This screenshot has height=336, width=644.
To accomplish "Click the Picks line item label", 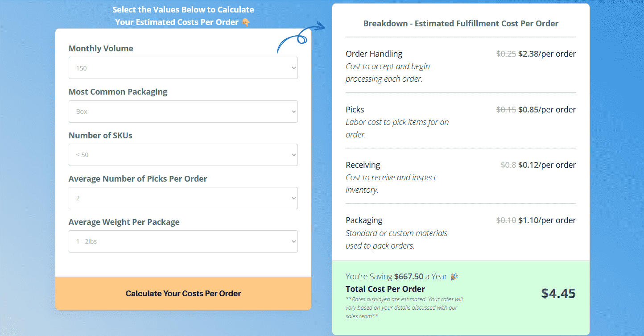I will (x=355, y=109).
